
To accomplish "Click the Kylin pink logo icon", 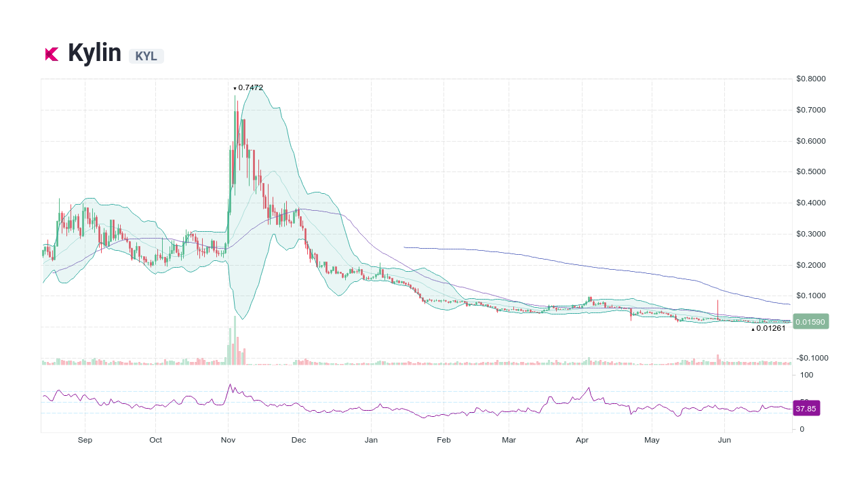I will 52,54.
